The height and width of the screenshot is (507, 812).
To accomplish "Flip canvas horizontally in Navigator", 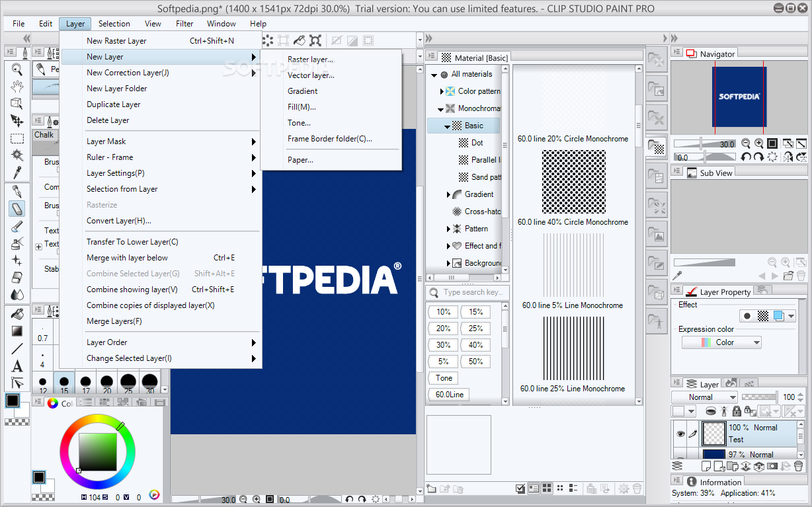I will point(788,157).
